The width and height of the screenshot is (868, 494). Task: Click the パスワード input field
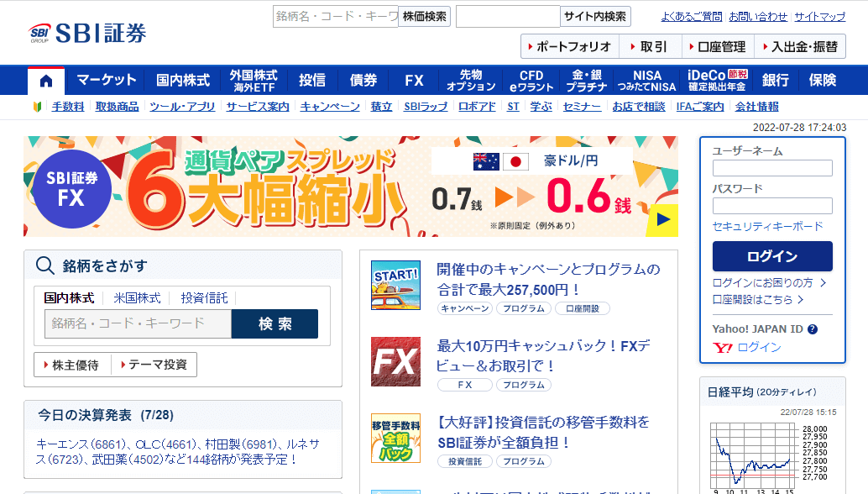tap(772, 206)
